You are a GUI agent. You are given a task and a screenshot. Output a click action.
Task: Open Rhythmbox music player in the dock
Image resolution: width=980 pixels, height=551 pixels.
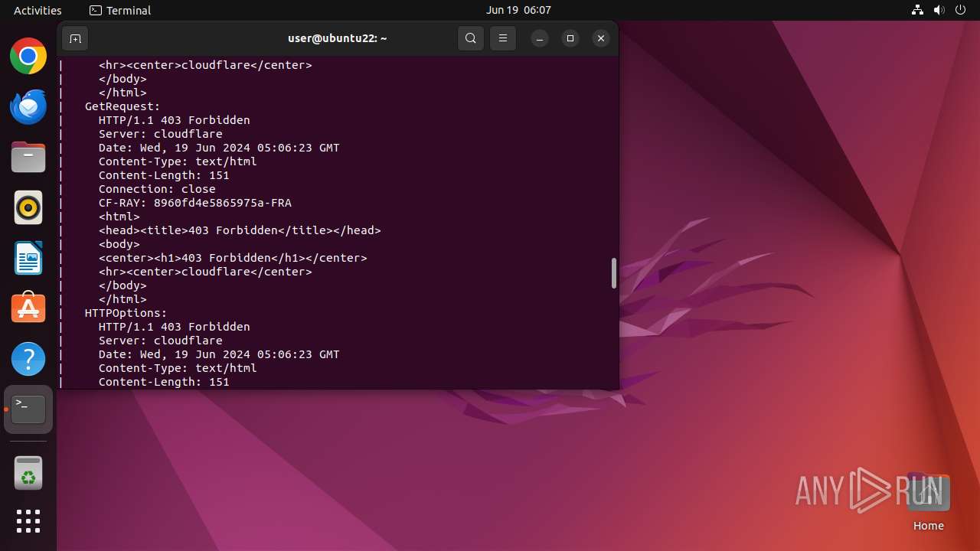coord(28,207)
